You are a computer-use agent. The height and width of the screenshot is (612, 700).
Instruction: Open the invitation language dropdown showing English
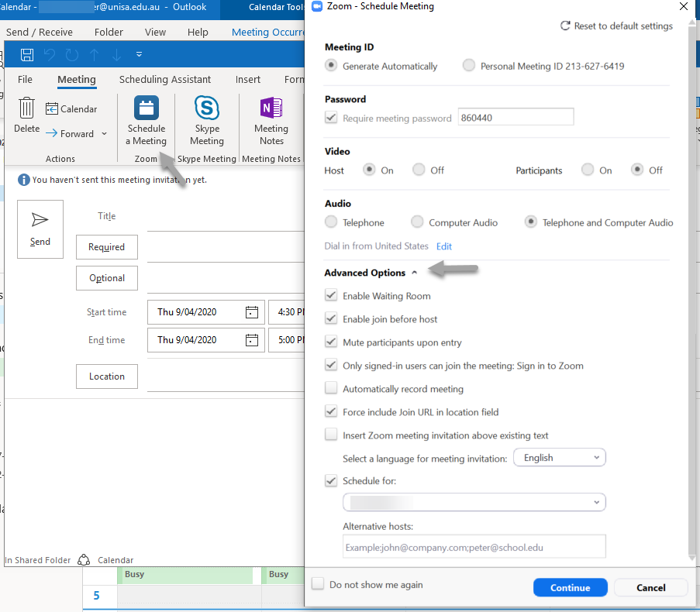point(560,458)
